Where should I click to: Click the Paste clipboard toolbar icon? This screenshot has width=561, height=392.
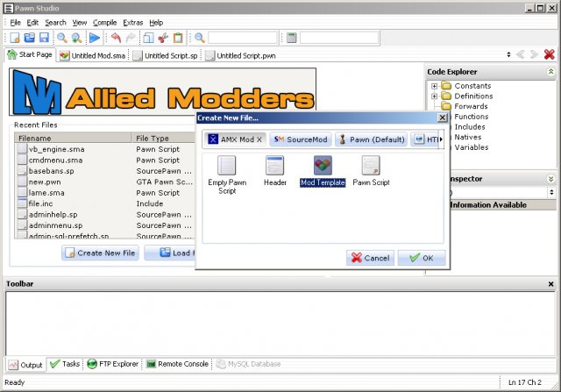click(x=178, y=38)
